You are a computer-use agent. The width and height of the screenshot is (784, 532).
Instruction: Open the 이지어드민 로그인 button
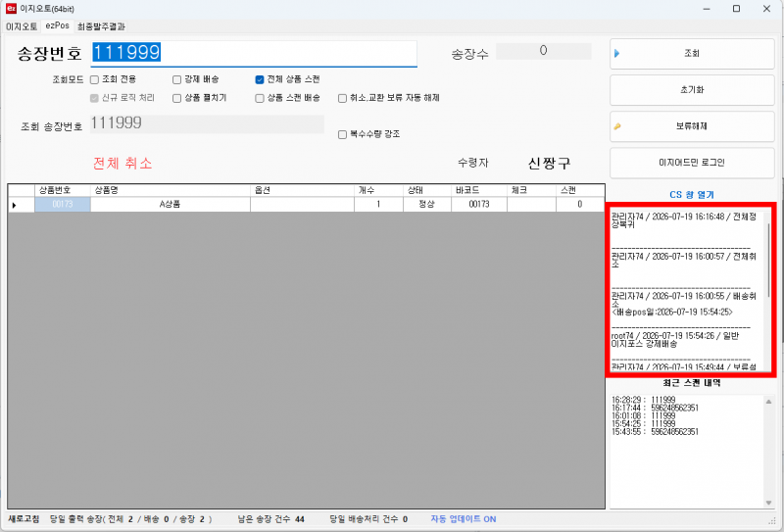point(692,163)
